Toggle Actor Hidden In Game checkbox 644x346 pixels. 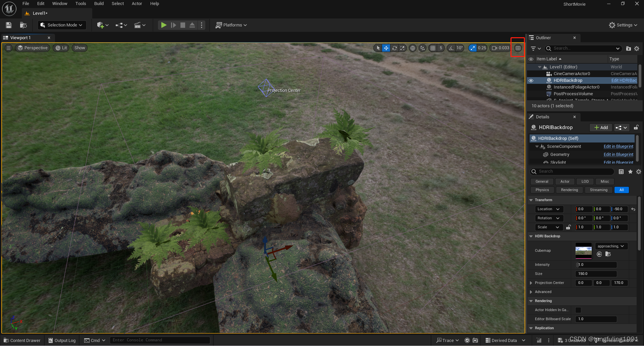coord(578,310)
